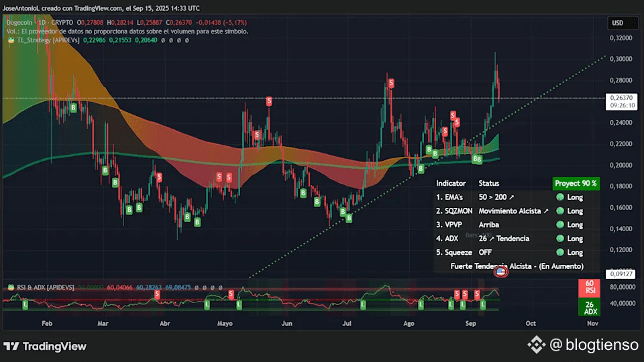Click the 0,20000 price axis label
This screenshot has height=362, width=644.
tap(621, 165)
